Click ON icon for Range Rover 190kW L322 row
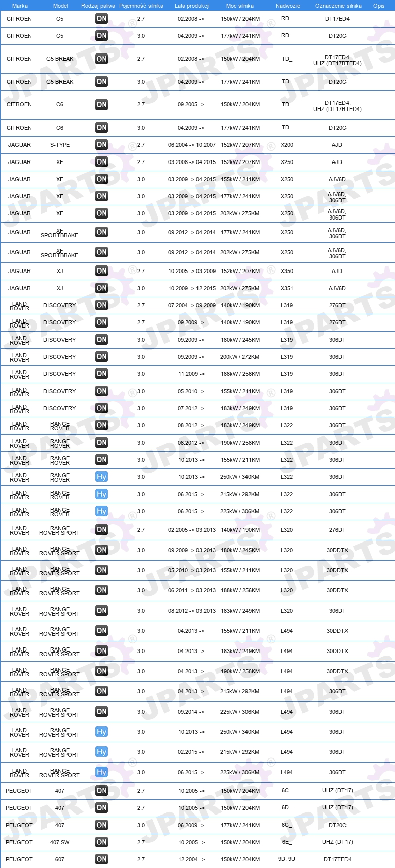The height and width of the screenshot is (868, 395). tap(102, 443)
